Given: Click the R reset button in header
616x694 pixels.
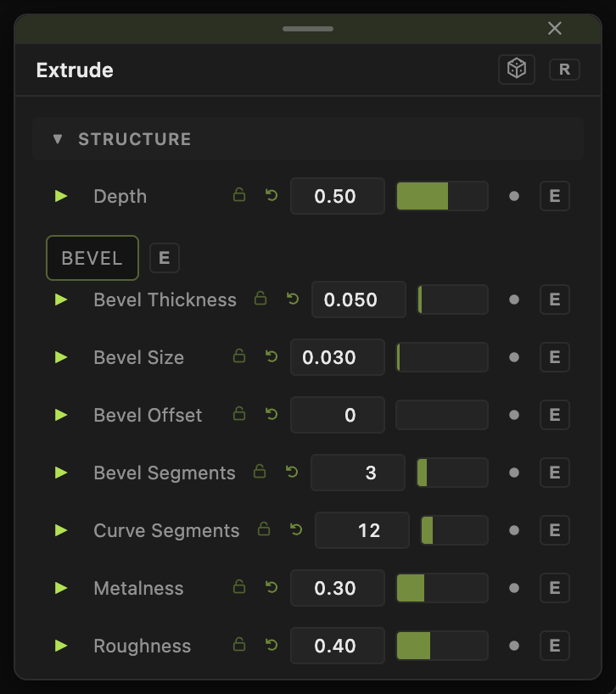Looking at the screenshot, I should (564, 70).
